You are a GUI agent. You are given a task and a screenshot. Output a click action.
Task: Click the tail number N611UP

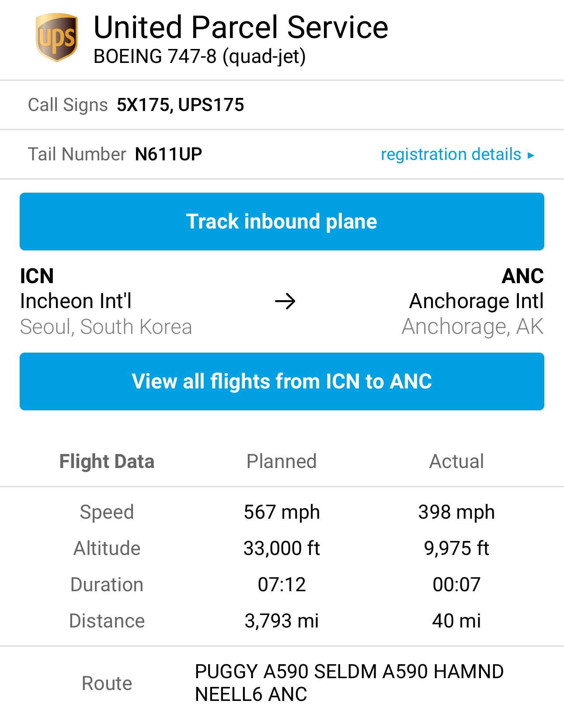(x=168, y=154)
